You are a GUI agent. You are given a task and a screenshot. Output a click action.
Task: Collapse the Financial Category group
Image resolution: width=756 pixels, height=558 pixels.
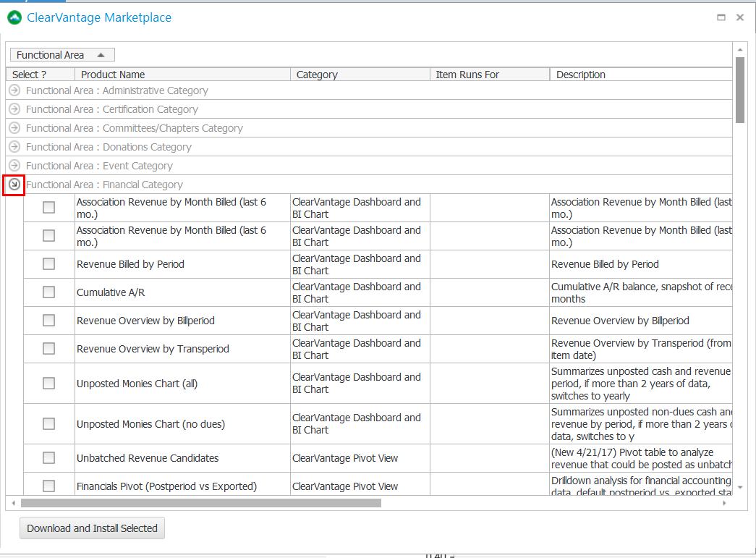click(14, 185)
